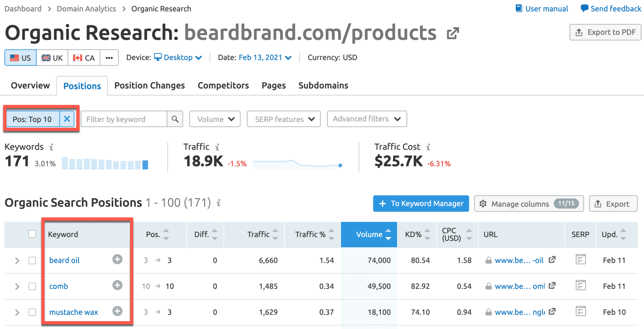This screenshot has width=644, height=329.
Task: Remove the 'Pos: Top 10' filter
Action: pos(67,119)
